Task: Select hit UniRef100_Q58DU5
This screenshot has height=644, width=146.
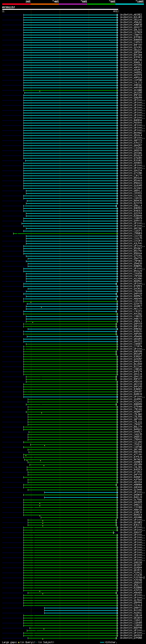Action: pyautogui.click(x=131, y=583)
